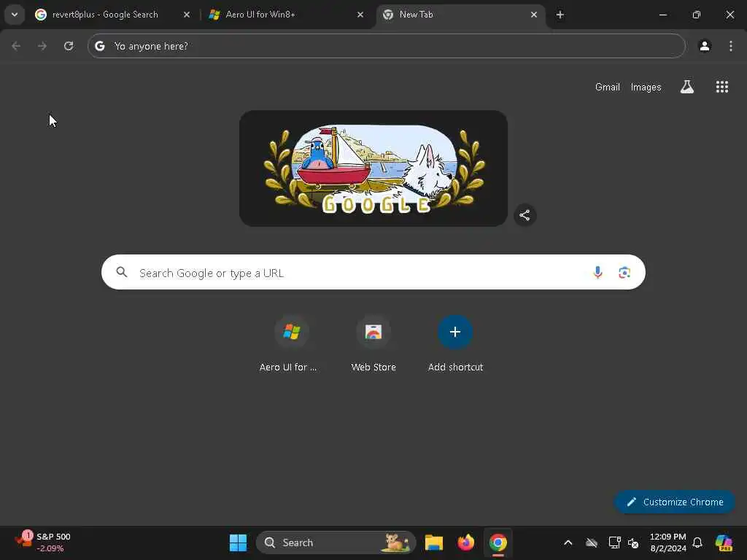Start voice search with microphone
This screenshot has width=747, height=560.
[x=597, y=272]
